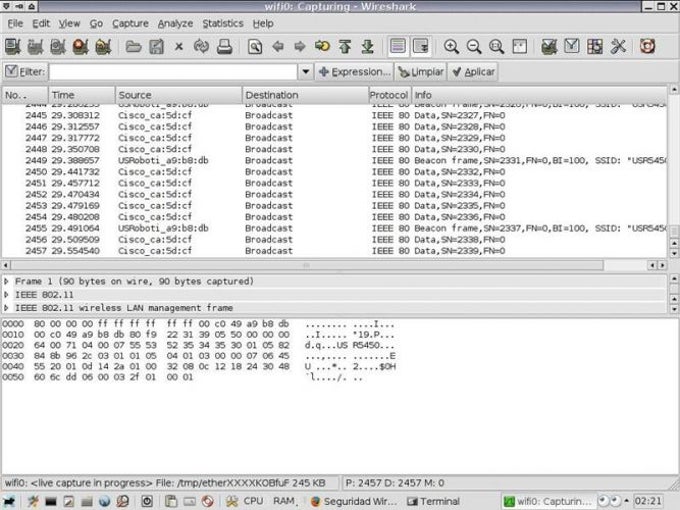This screenshot has width=680, height=510.
Task: Open the Expression builder button
Action: point(354,72)
